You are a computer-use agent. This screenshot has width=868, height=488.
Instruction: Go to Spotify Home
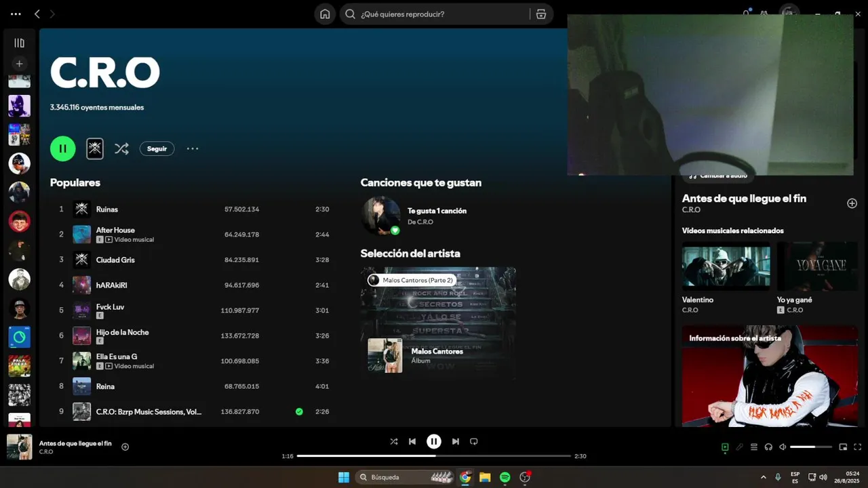point(325,14)
